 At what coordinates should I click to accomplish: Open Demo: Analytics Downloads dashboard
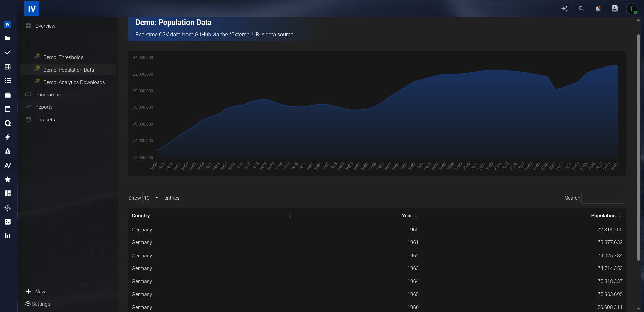[x=74, y=82]
